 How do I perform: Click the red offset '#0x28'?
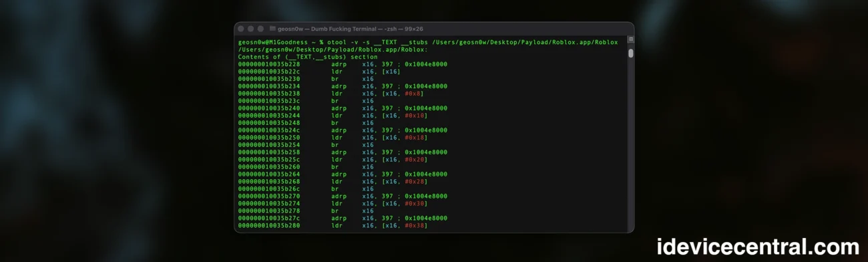415,182
